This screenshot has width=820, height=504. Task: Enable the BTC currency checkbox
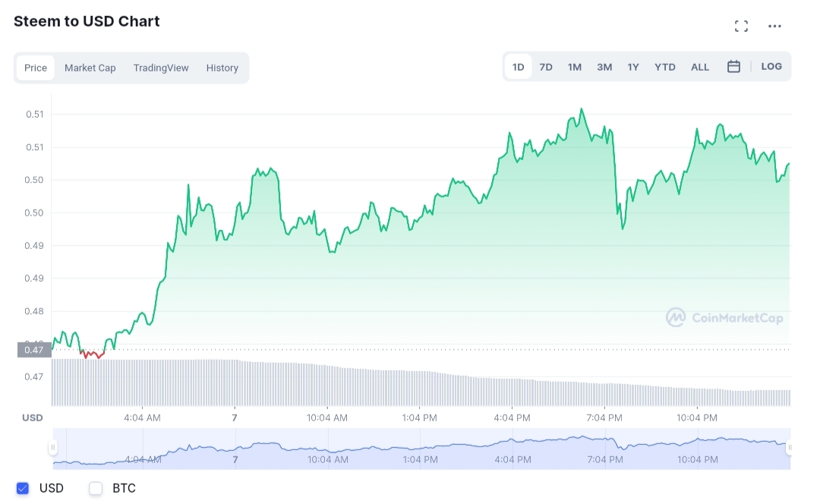[96, 488]
